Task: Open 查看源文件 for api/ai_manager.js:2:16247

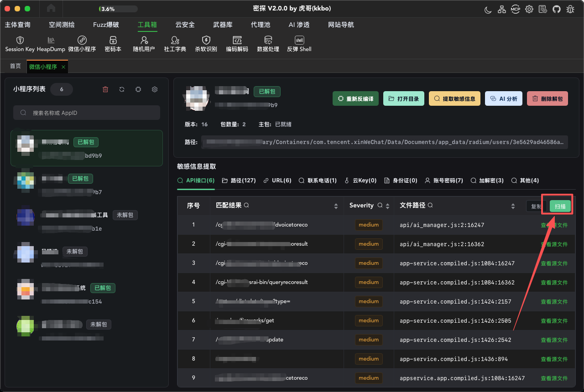Action: tap(554, 225)
